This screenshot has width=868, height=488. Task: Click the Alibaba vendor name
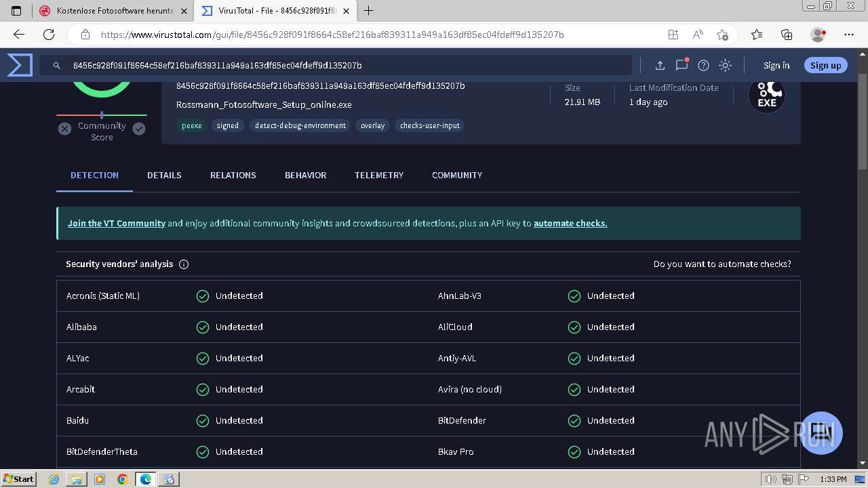[81, 327]
